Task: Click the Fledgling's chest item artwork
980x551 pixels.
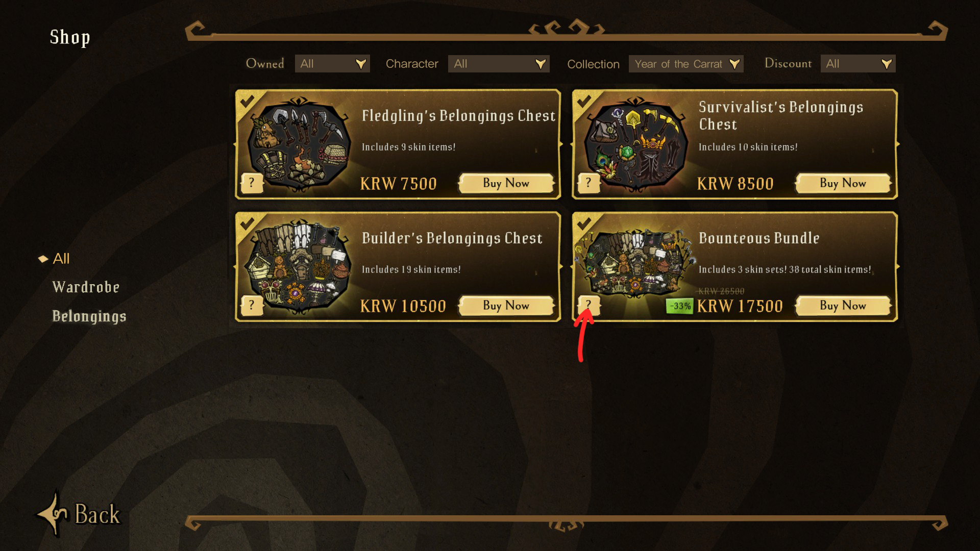Action: pos(299,144)
